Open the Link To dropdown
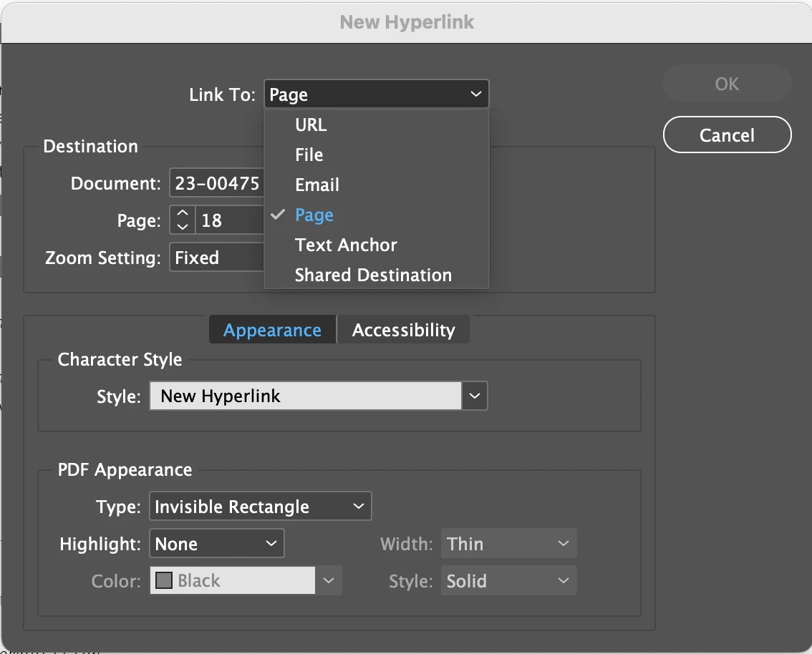The image size is (812, 654). 377,94
